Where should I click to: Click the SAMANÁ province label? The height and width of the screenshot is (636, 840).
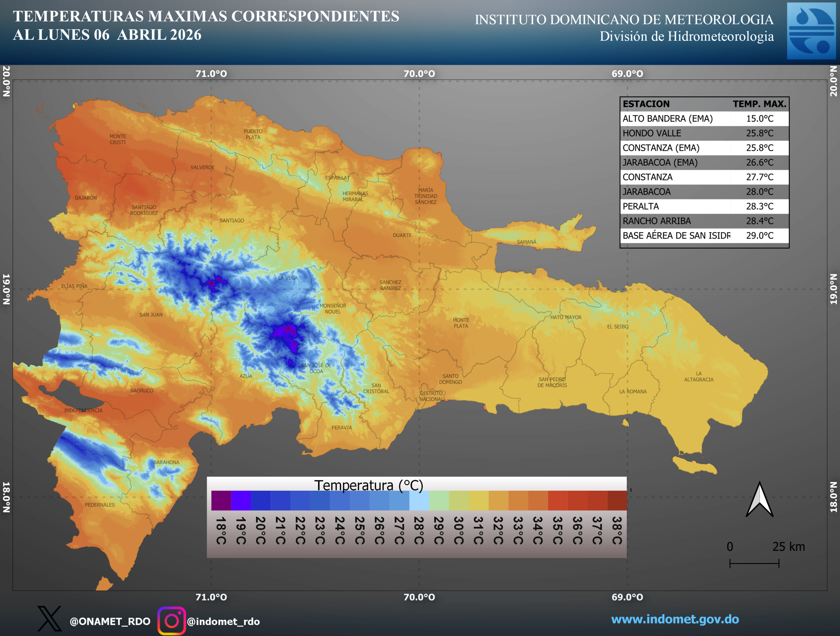click(x=526, y=242)
